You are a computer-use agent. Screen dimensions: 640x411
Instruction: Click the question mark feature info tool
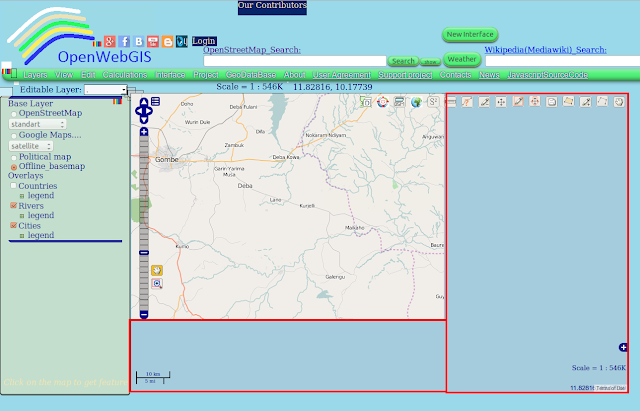point(467,102)
